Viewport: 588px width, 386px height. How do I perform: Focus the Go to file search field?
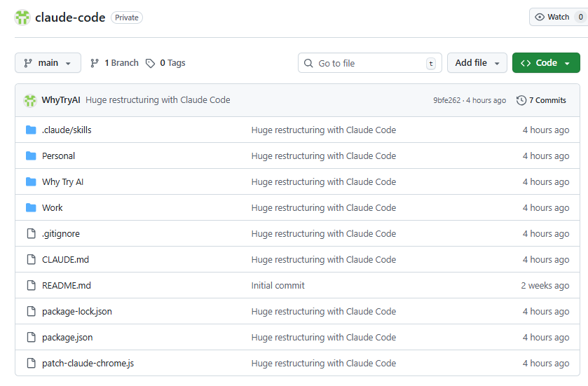[370, 63]
